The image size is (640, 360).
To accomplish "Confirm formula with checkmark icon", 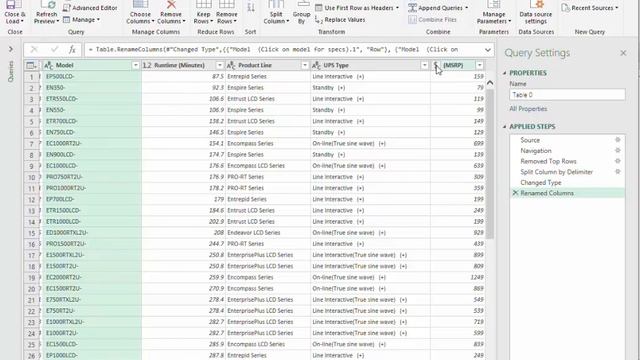I will (54, 49).
